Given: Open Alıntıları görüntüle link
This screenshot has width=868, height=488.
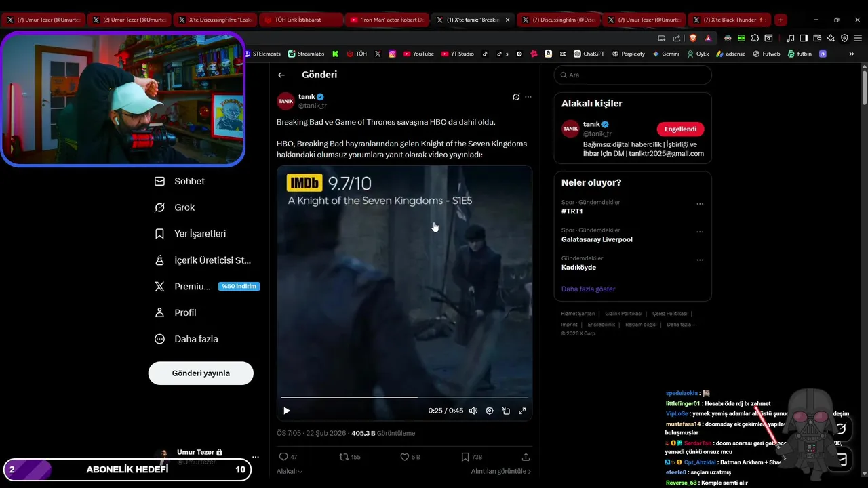Looking at the screenshot, I should (x=501, y=471).
